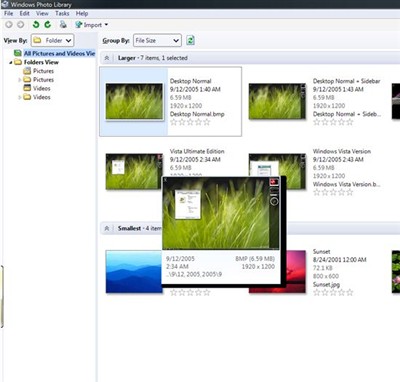Click the Vista Ultimate Edition title
The width and height of the screenshot is (400, 382).
(x=197, y=151)
